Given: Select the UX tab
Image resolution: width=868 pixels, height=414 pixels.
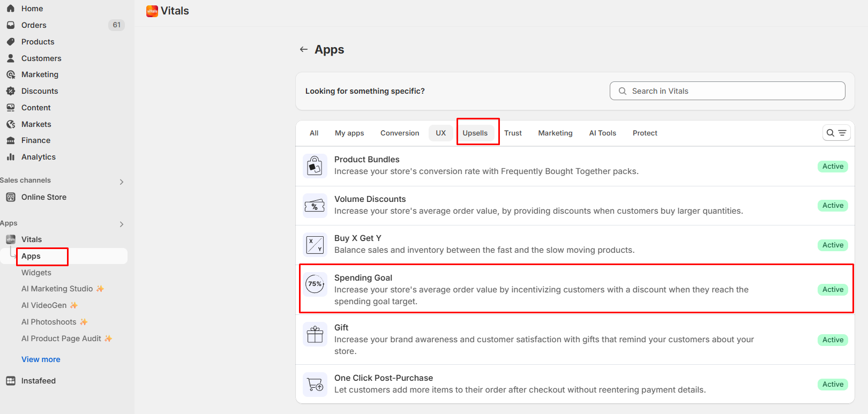Looking at the screenshot, I should tap(440, 133).
